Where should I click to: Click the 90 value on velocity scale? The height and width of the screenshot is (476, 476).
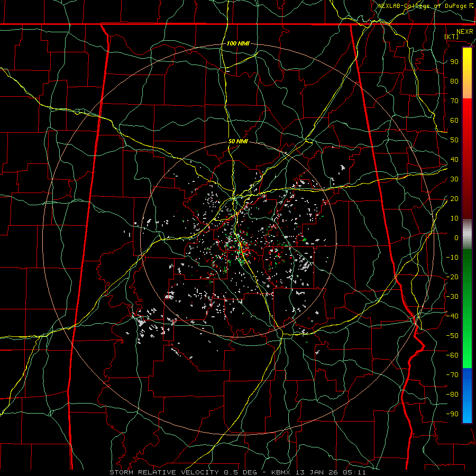pos(454,62)
